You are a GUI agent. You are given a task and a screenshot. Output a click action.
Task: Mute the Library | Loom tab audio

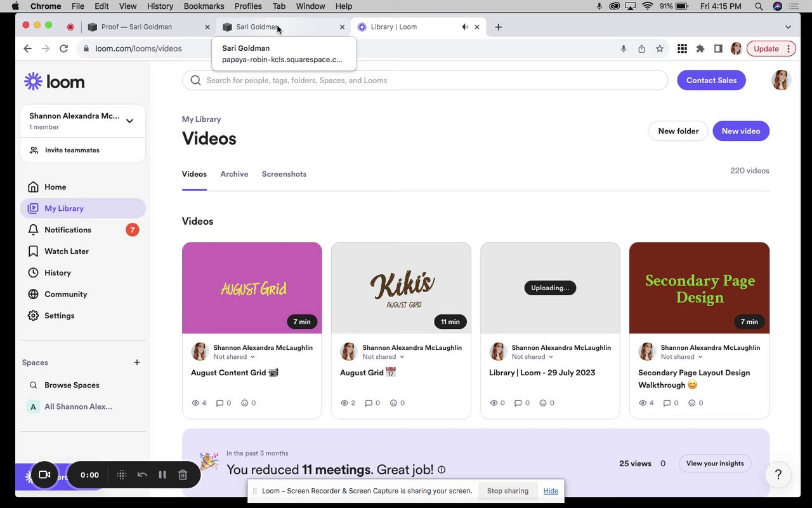coord(465,27)
